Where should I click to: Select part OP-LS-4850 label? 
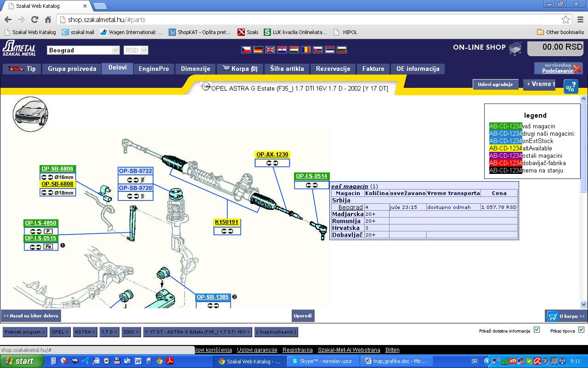pos(41,223)
